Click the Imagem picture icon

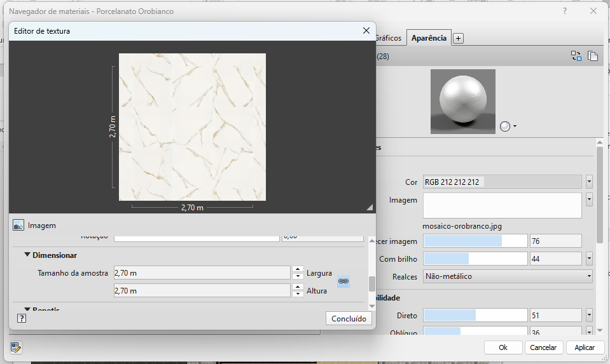18,225
